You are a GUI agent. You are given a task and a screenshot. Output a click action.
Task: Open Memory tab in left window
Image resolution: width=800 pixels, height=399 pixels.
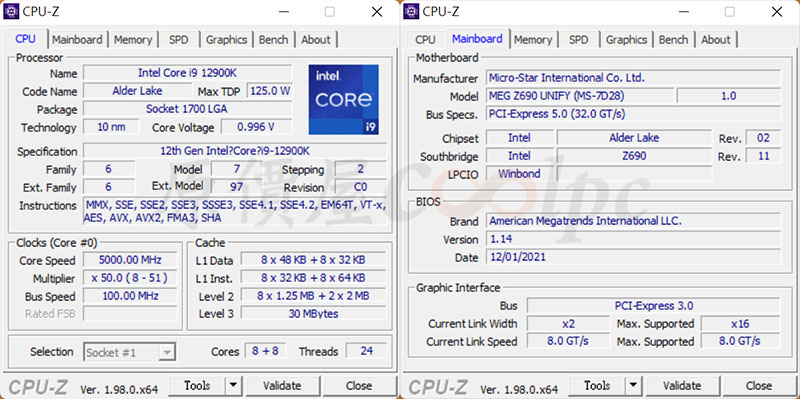[x=133, y=39]
